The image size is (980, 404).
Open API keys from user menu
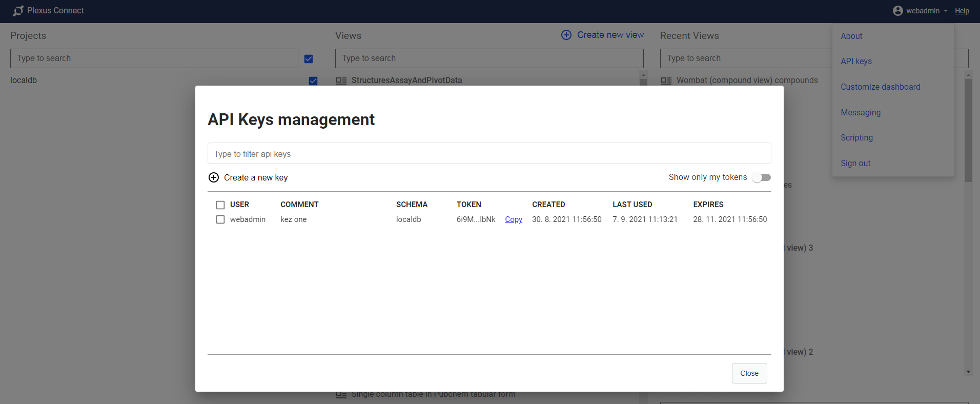coord(856,61)
